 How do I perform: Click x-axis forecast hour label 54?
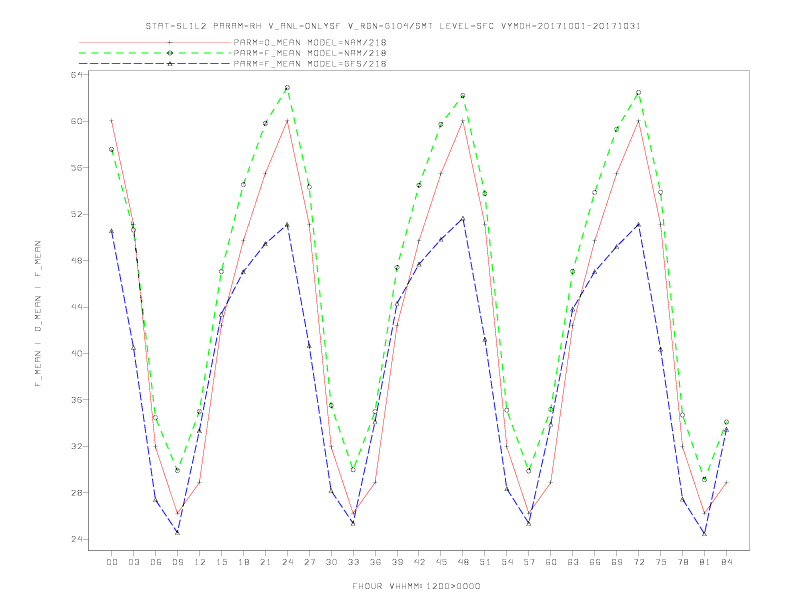pos(507,562)
